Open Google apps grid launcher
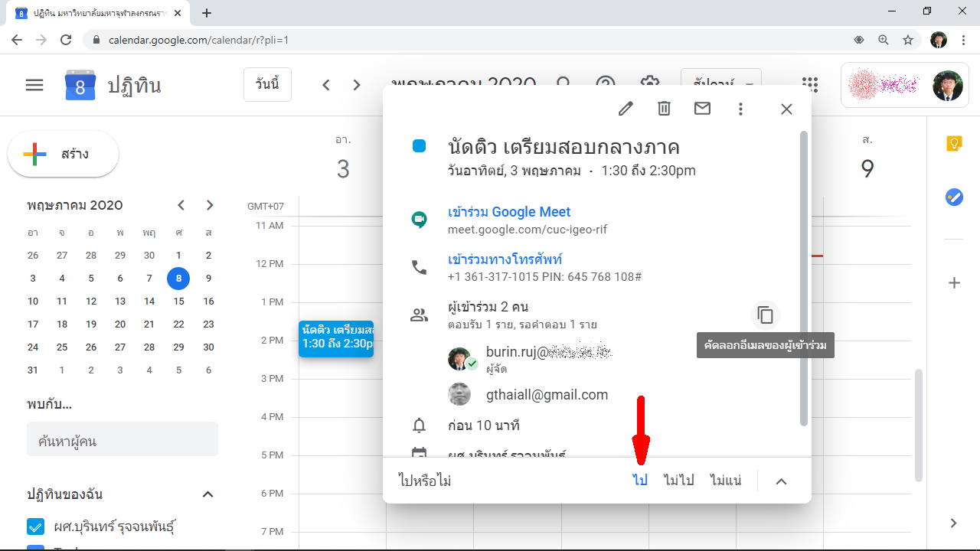The image size is (980, 551). [809, 85]
